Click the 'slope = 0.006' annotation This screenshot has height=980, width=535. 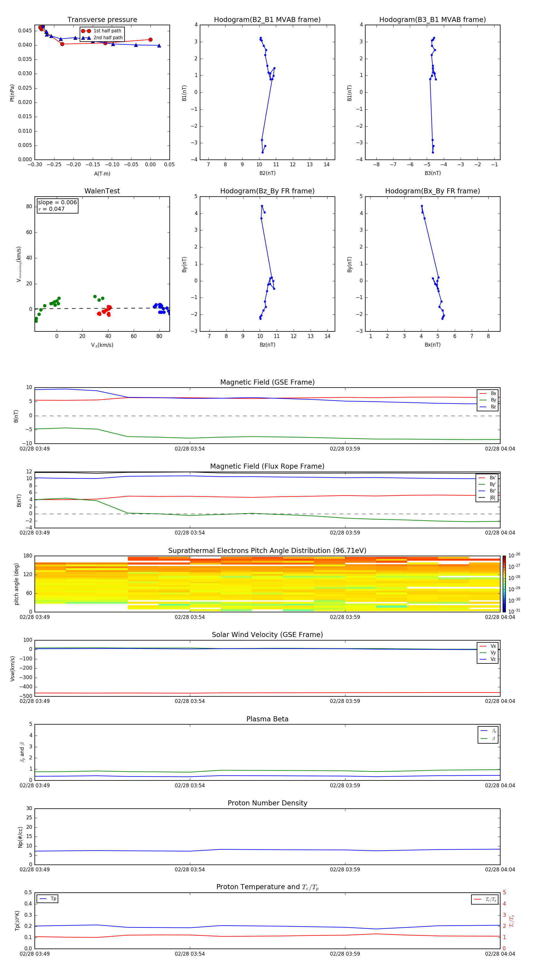point(57,203)
